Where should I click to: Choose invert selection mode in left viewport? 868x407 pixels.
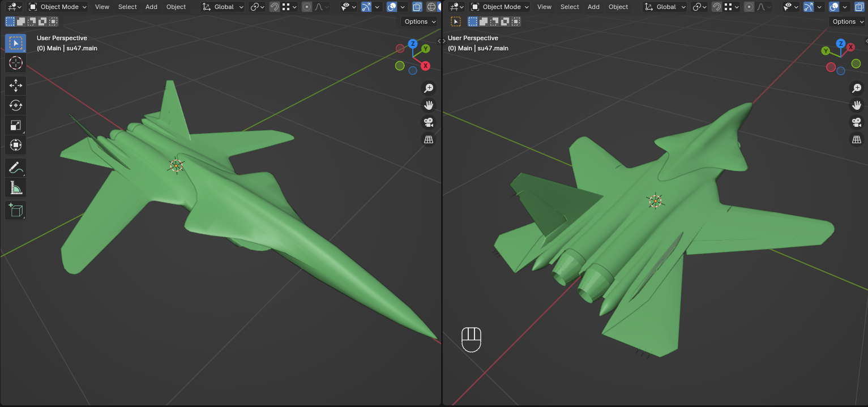coord(42,22)
